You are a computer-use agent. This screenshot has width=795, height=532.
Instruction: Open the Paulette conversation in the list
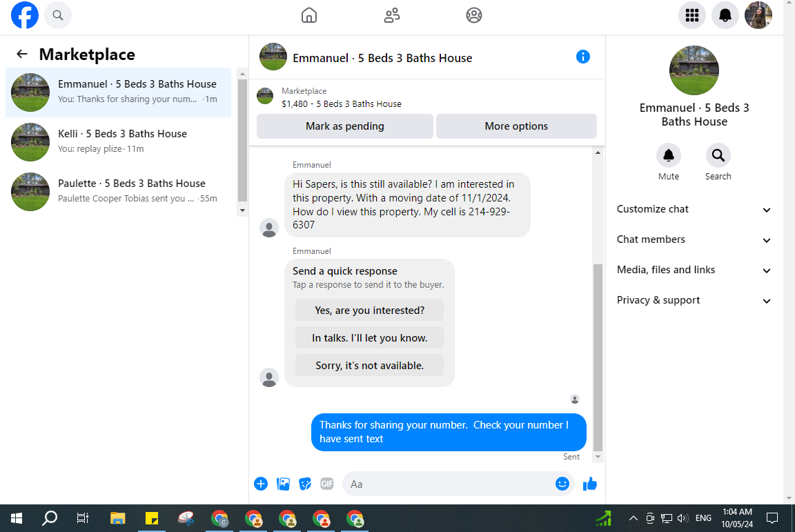[118, 191]
